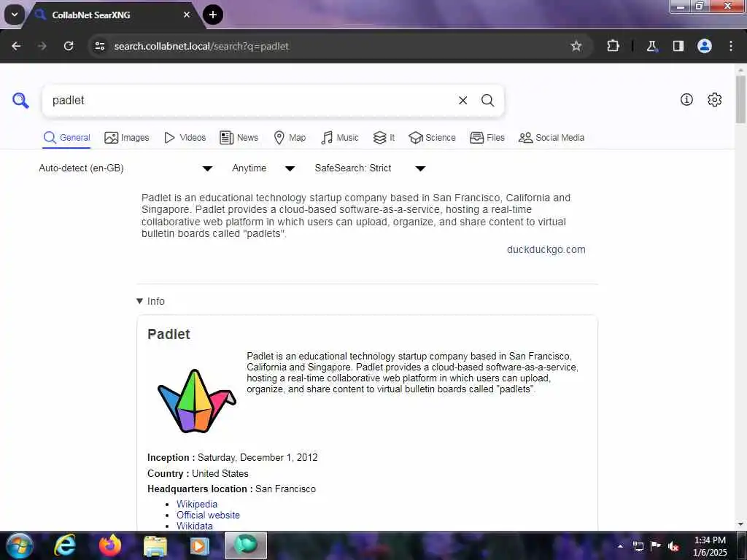The height and width of the screenshot is (560, 747).
Task: Open the Anytime time range dropdown
Action: pyautogui.click(x=263, y=168)
